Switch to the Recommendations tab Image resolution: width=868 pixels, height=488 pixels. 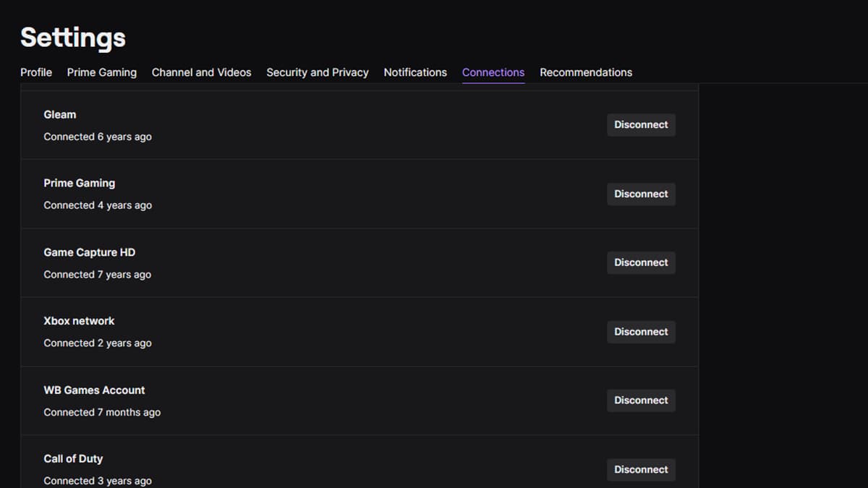click(x=585, y=72)
